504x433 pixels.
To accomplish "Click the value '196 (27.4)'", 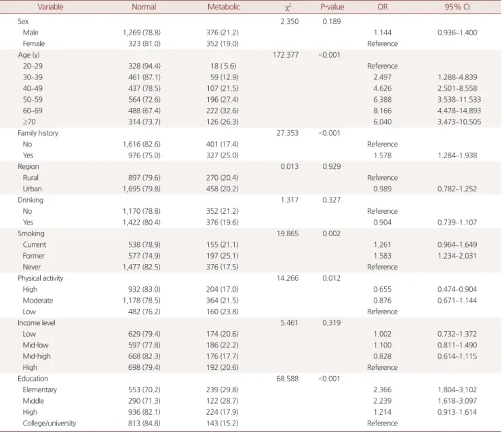I will pyautogui.click(x=222, y=99).
